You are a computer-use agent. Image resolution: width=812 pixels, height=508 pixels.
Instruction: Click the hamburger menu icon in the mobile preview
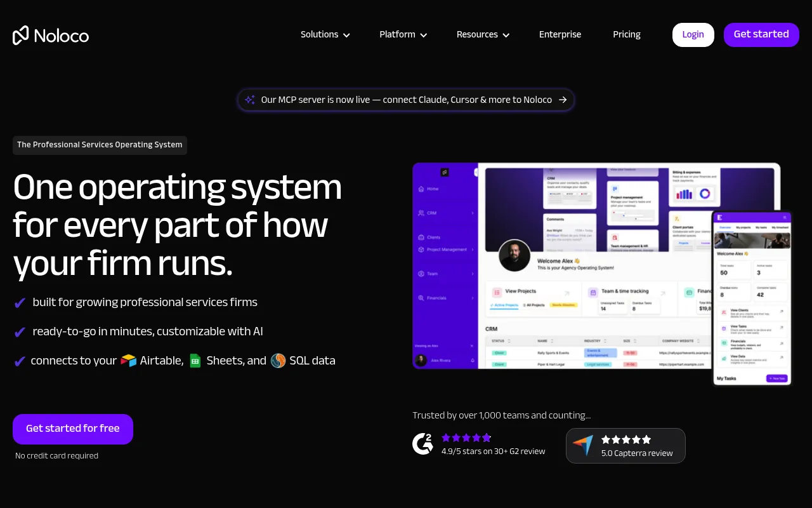(x=784, y=217)
